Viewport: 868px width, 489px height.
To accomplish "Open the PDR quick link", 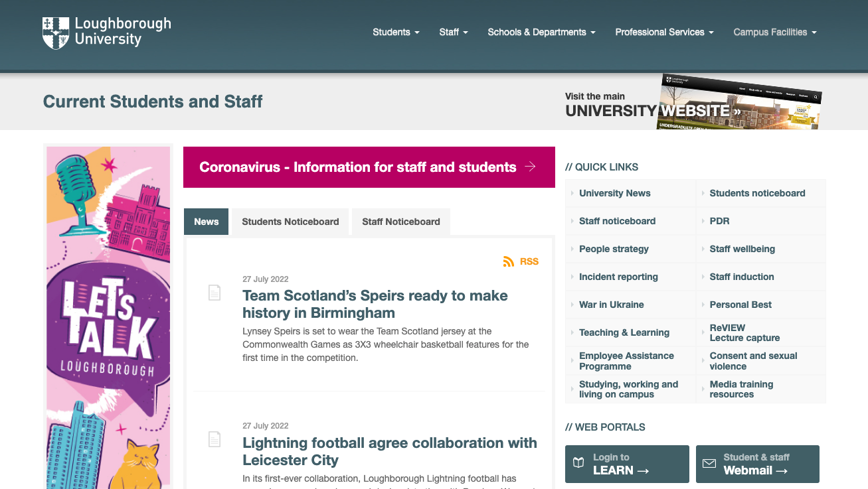I will point(719,221).
